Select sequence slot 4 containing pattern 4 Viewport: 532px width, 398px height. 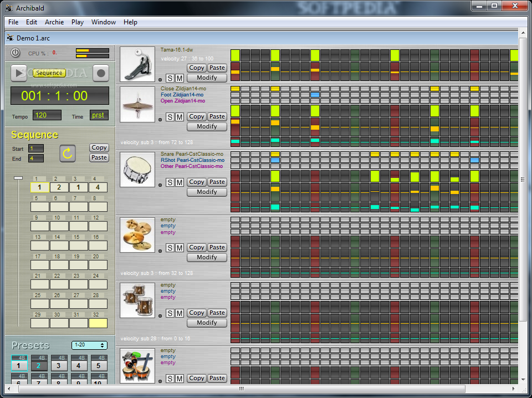[x=98, y=187]
